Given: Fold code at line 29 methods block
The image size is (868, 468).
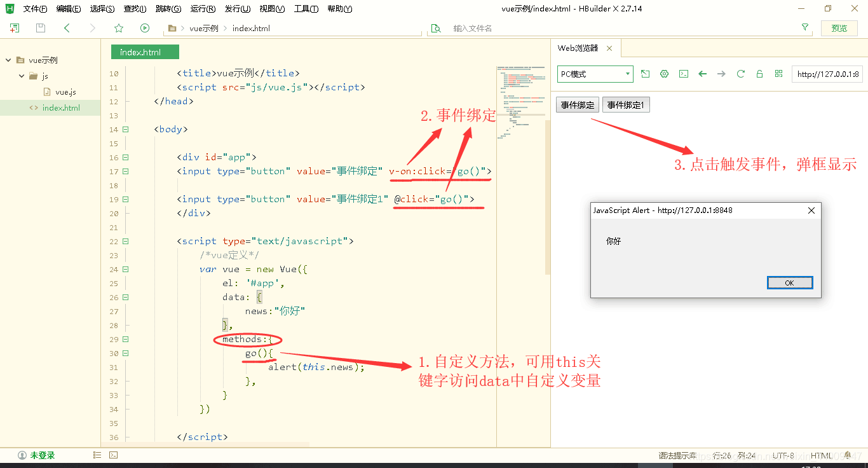Looking at the screenshot, I should pos(125,339).
